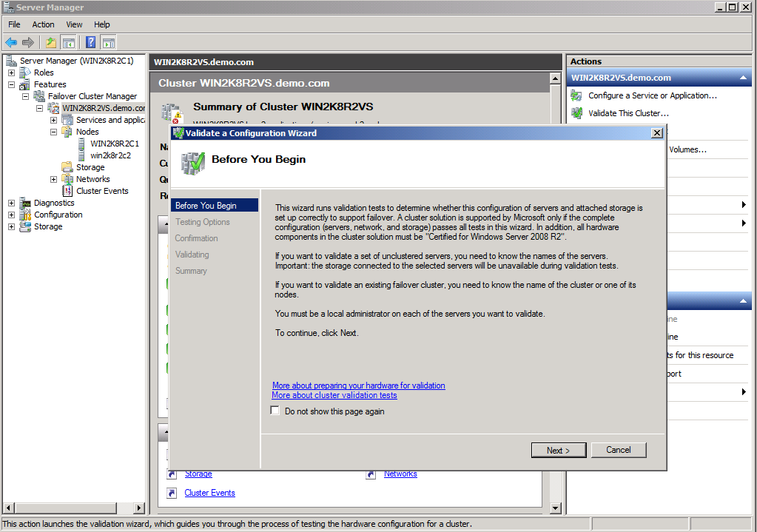
Task: Click the Next button in wizard
Action: (559, 450)
